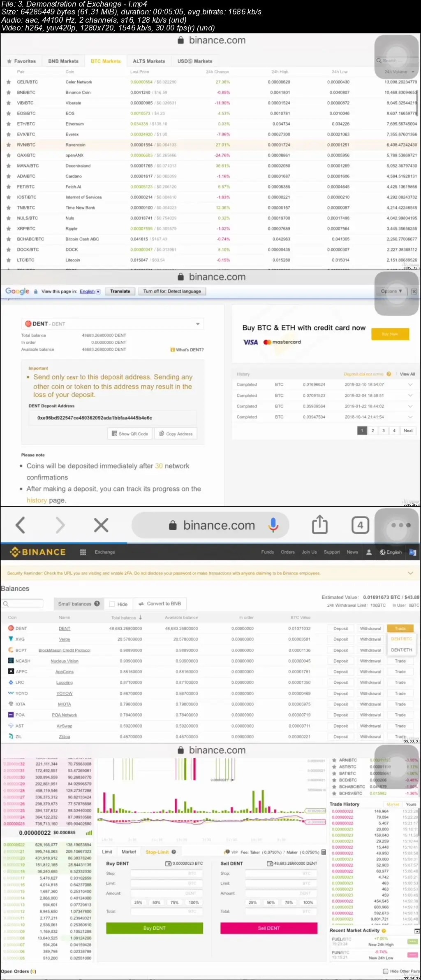Screen dimensions: 421x980
Task: Favorite the LTC/BTC Litecoin row star
Action: tap(9, 260)
